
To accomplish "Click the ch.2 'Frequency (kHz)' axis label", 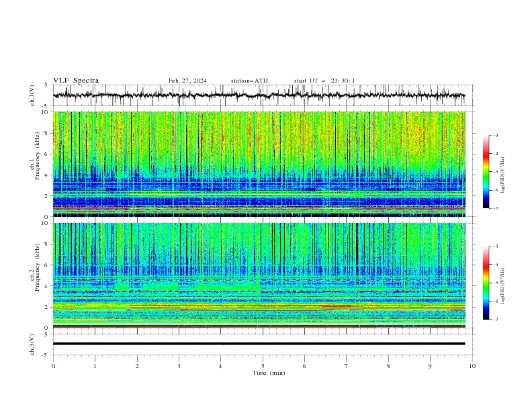I will 38,267.
